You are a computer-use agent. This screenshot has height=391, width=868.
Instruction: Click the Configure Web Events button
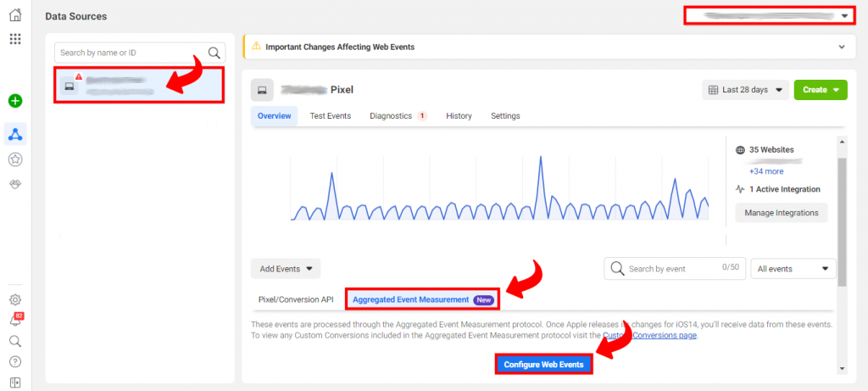point(543,365)
